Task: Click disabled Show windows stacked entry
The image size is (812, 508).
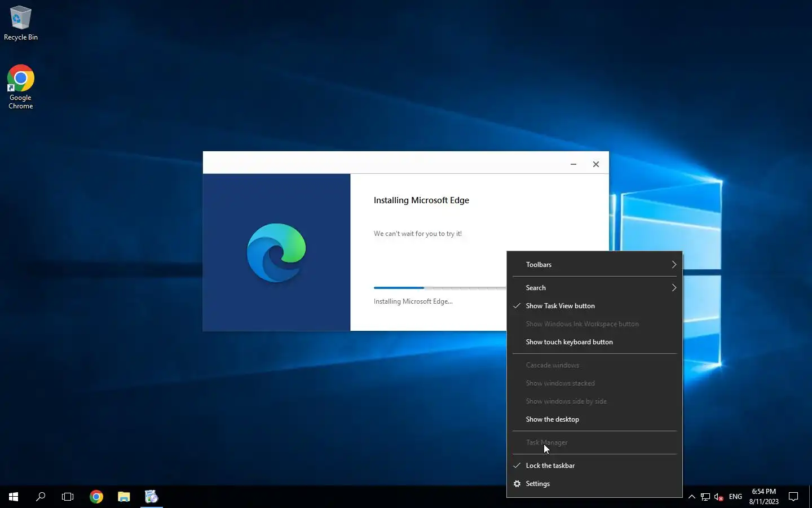Action: [594, 383]
